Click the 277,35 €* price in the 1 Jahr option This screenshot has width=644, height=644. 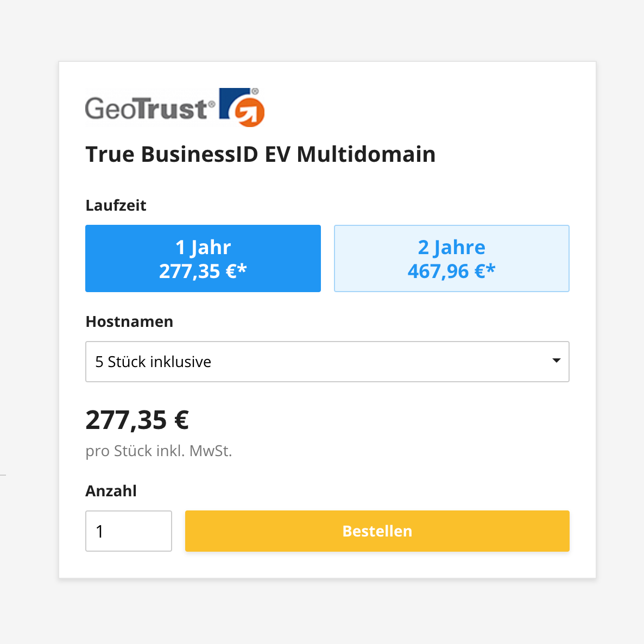[x=203, y=271]
